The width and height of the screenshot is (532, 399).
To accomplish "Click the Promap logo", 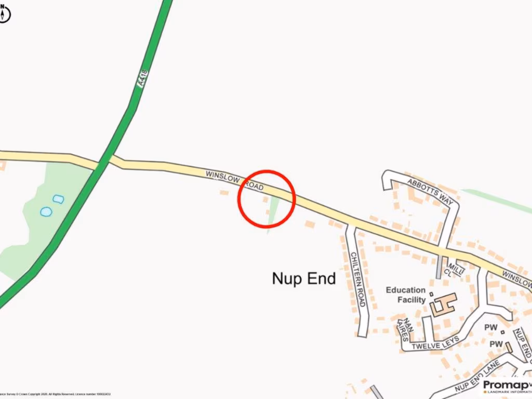I will (507, 386).
